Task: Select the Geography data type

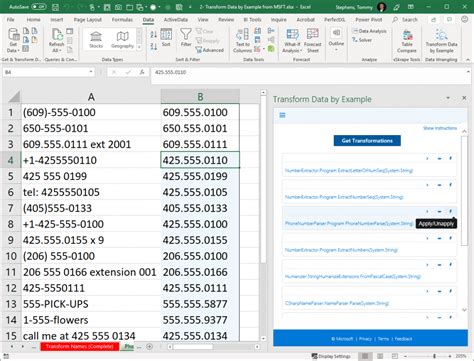Action: pos(122,40)
